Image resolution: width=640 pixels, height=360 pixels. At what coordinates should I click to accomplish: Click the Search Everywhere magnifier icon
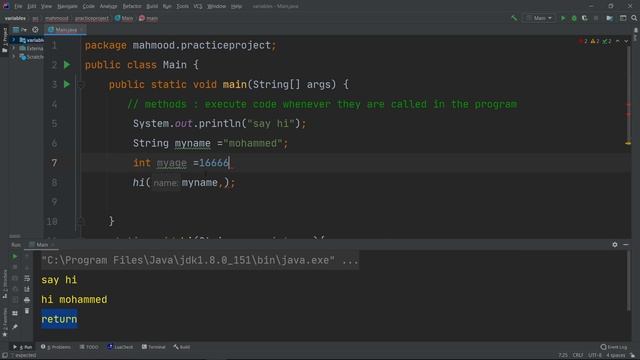pyautogui.click(x=634, y=18)
